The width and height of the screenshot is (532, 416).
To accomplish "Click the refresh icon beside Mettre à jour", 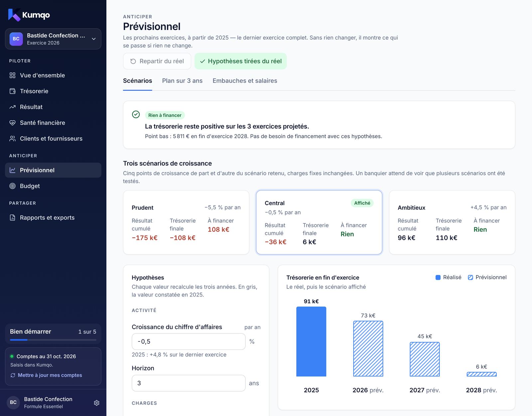I will tap(13, 375).
